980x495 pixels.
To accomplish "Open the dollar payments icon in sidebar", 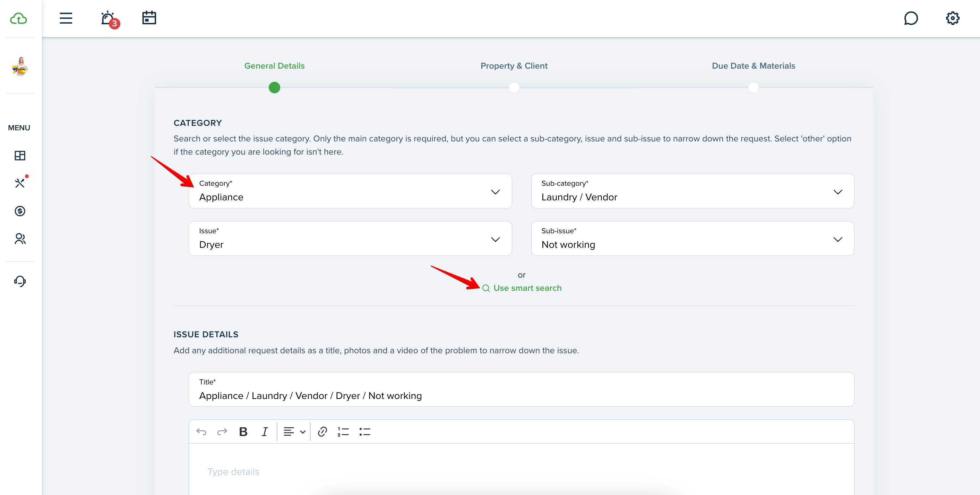I will pyautogui.click(x=20, y=211).
